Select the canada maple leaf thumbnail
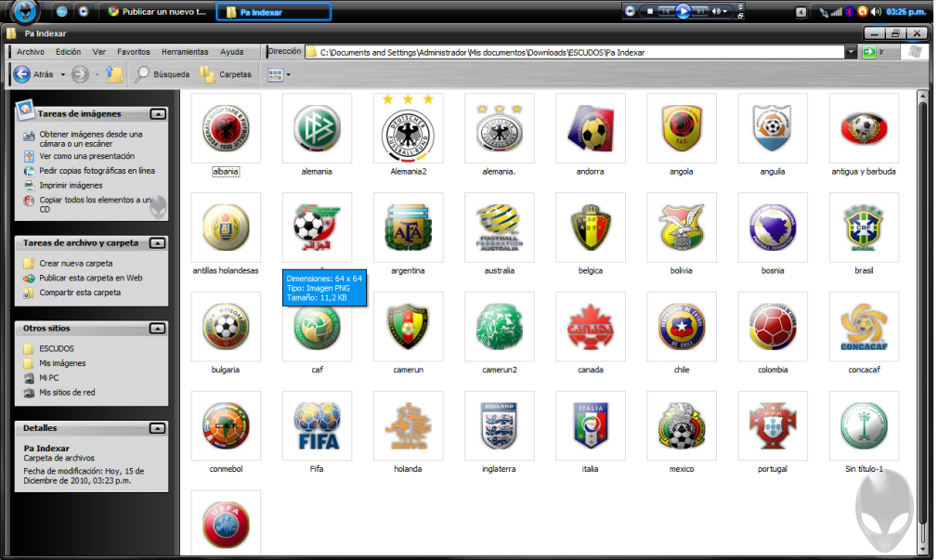 tap(590, 326)
